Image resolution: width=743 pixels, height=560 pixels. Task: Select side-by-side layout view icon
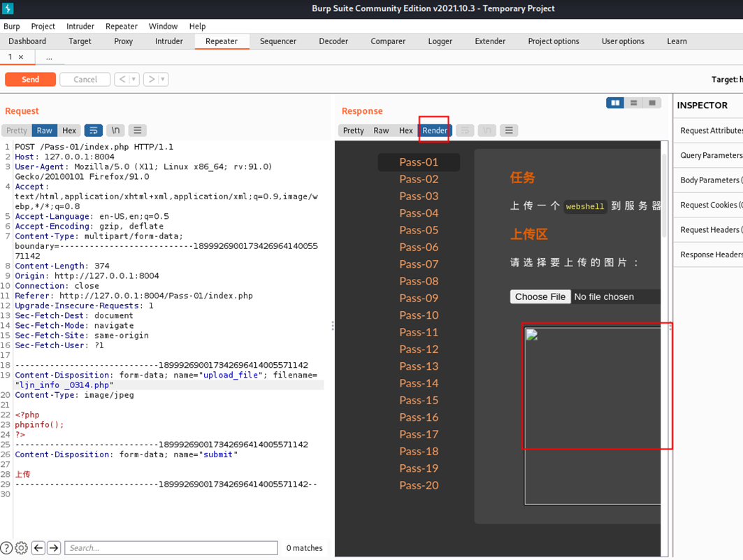[x=615, y=103]
